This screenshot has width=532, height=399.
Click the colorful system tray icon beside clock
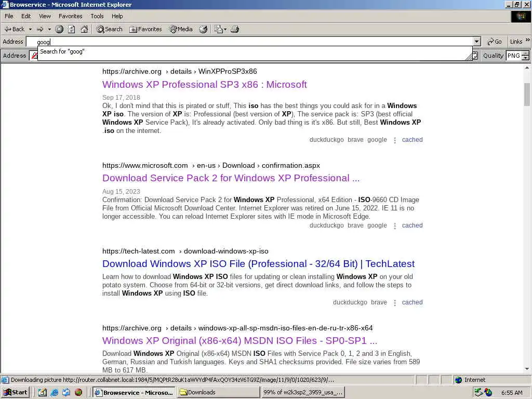(488, 393)
